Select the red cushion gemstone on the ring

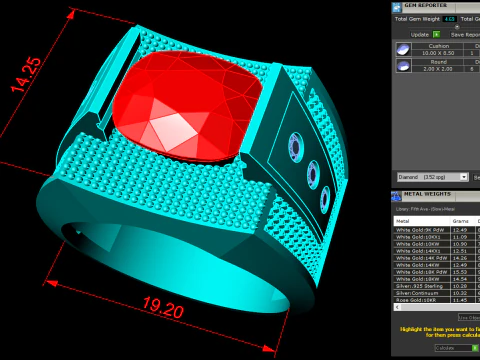click(187, 105)
